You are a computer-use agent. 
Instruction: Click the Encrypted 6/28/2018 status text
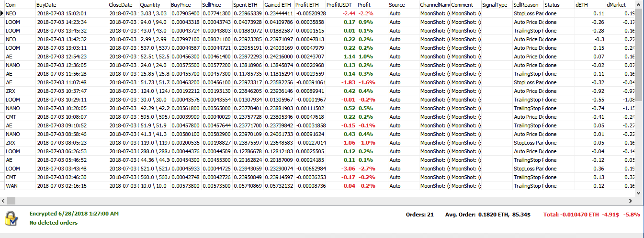(74, 214)
